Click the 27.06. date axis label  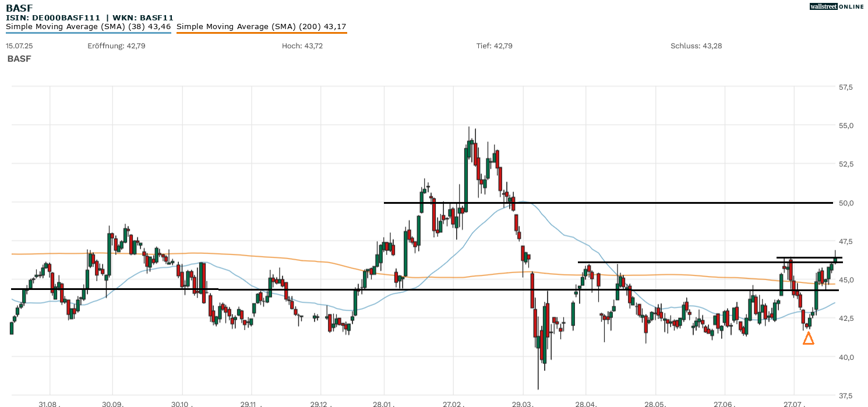[724, 403]
